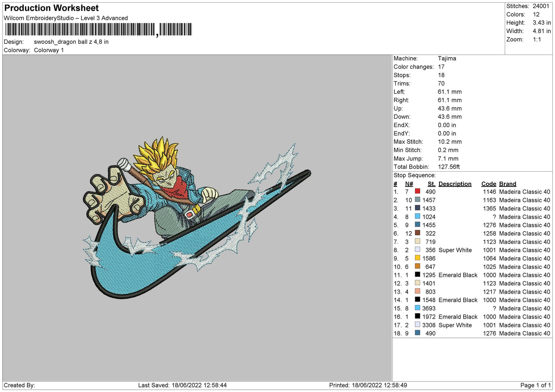
Task: Click the Code column header
Action: point(489,184)
